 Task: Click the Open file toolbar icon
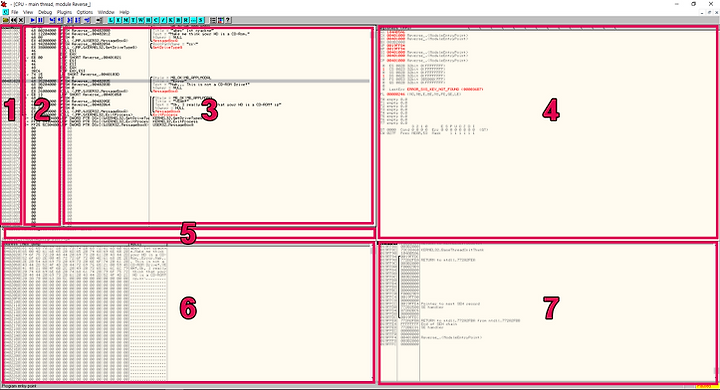(6, 20)
